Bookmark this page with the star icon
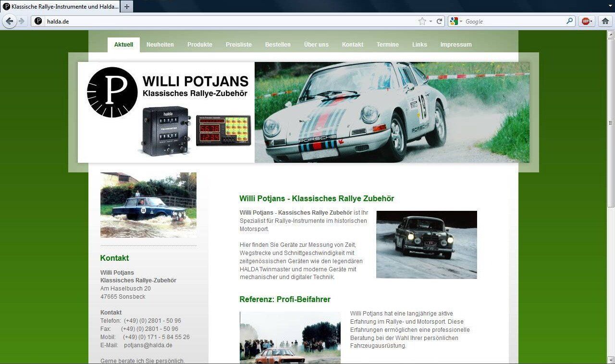615x364 pixels. click(422, 21)
